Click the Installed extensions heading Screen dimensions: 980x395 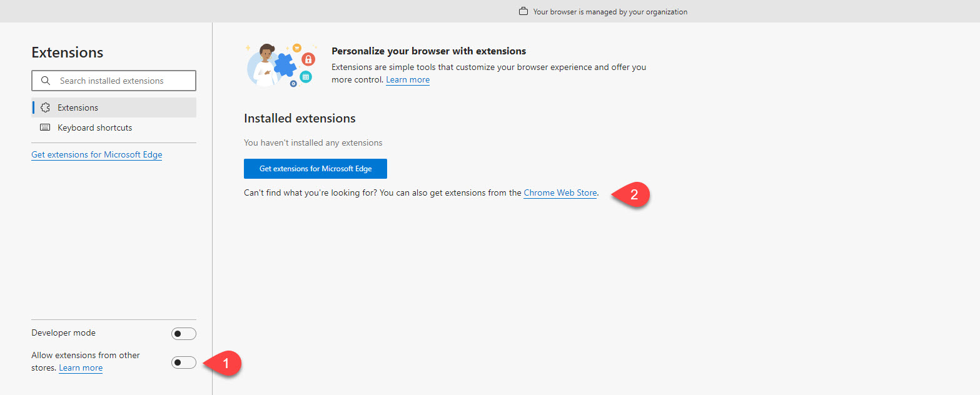tap(300, 118)
